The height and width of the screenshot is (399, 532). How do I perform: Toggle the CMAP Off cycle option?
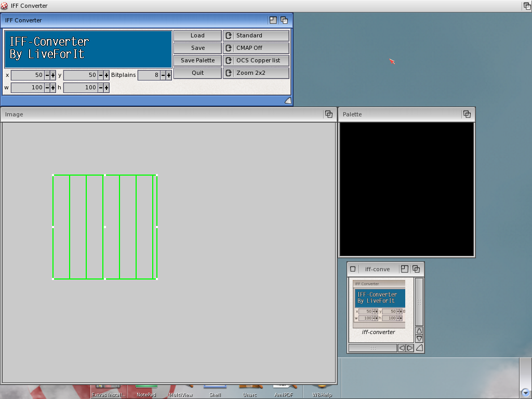[x=256, y=48]
